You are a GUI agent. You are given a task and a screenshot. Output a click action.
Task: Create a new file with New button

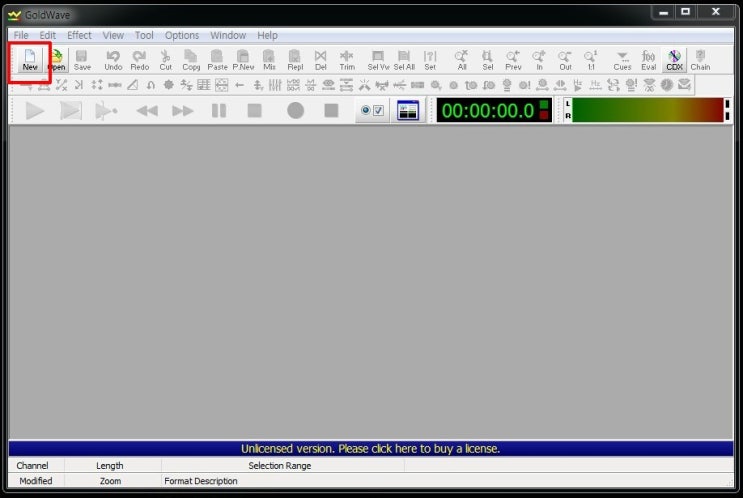coord(30,60)
